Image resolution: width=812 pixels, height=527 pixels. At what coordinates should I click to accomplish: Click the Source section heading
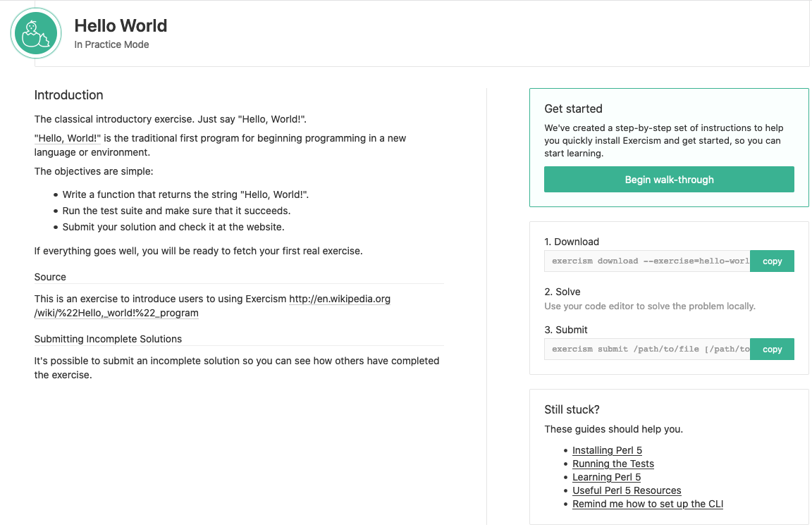(50, 277)
